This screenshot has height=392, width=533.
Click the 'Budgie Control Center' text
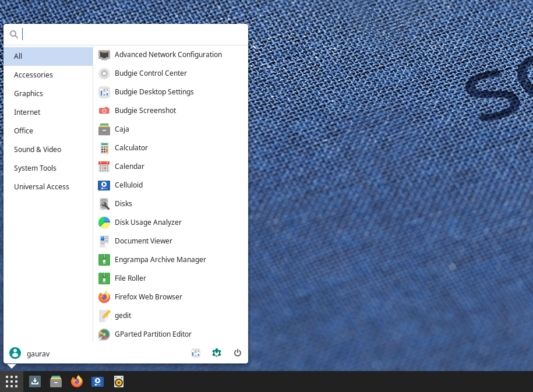point(151,73)
